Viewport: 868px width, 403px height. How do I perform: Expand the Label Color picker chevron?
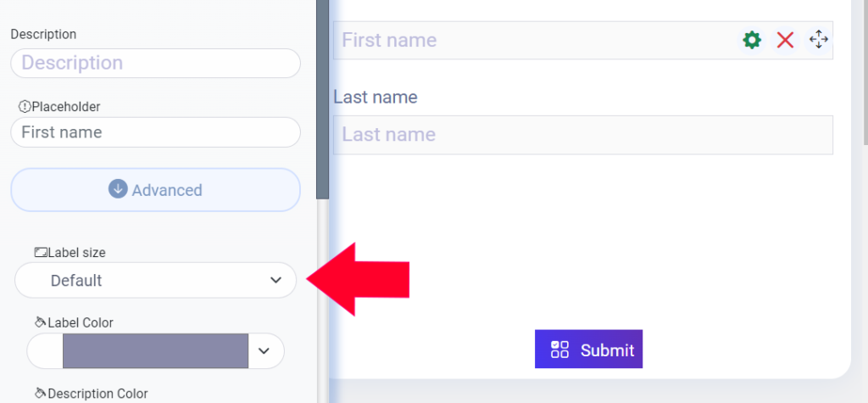click(x=264, y=350)
